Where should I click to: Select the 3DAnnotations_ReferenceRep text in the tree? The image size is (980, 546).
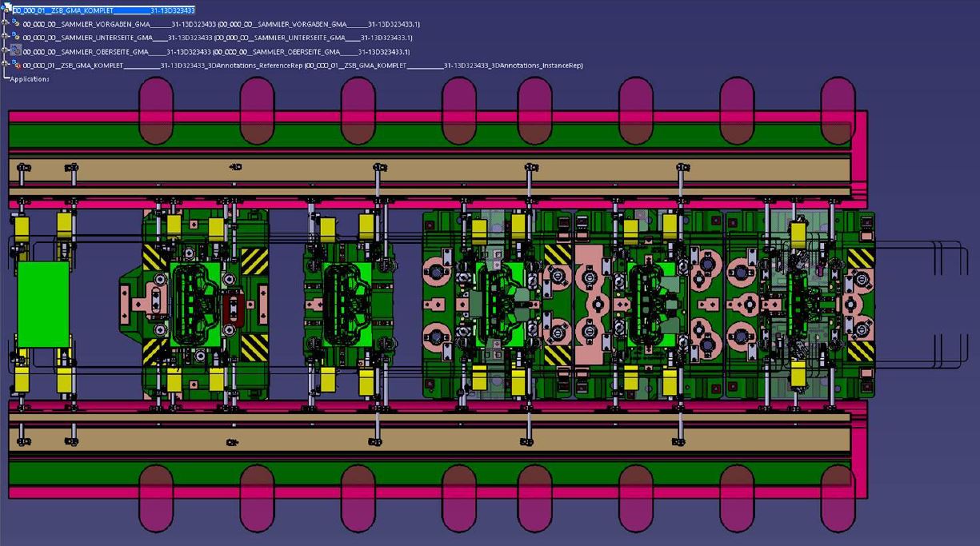303,66
